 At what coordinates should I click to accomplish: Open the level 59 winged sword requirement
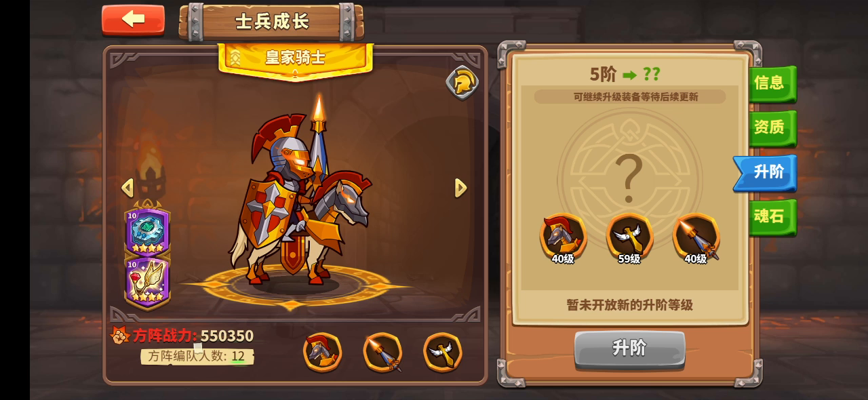click(x=629, y=239)
